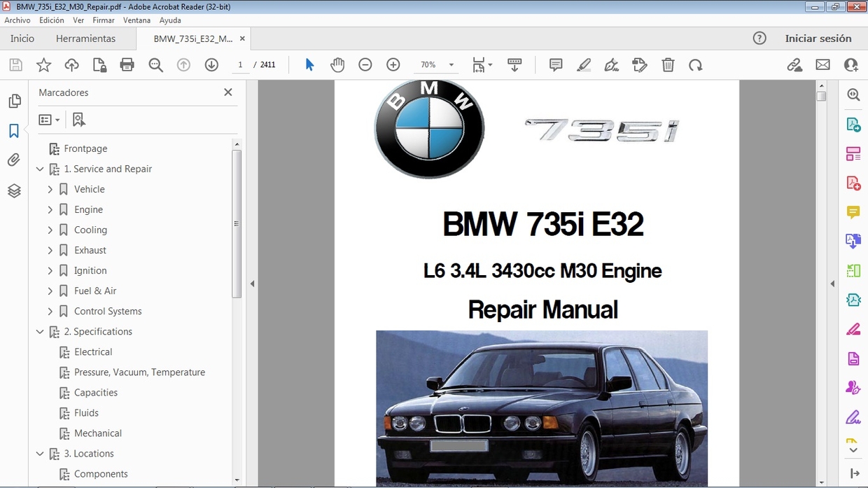
Task: Activate the hand pan tool
Action: coord(337,65)
